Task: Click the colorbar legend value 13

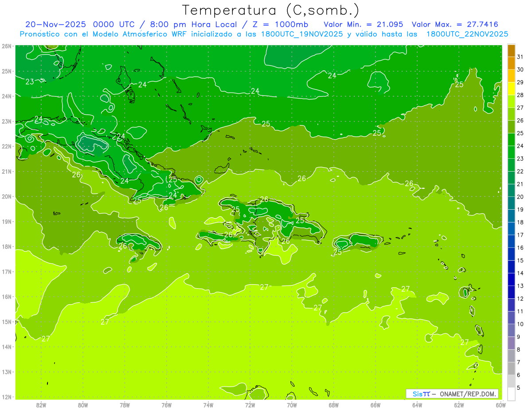Action: pyautogui.click(x=520, y=286)
